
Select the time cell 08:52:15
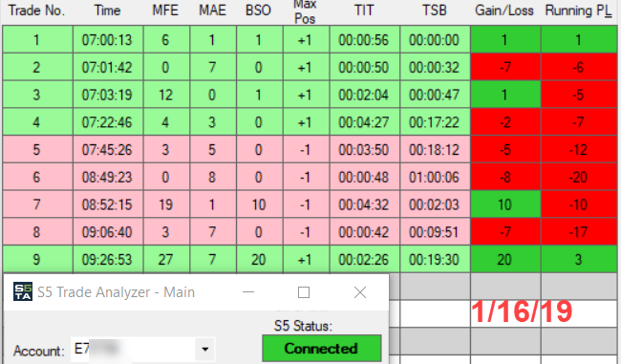coord(107,204)
